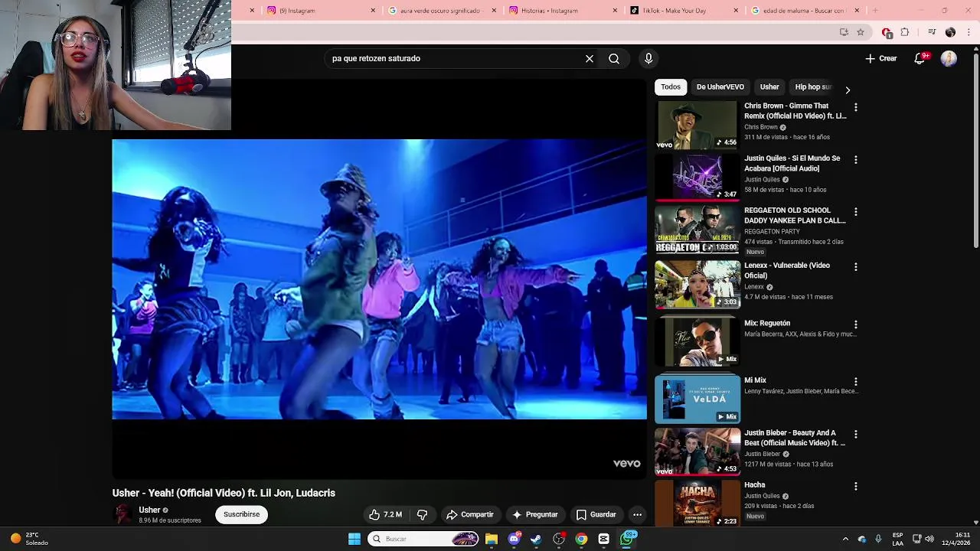
Task: Open WhatsApp from the taskbar
Action: coord(627,539)
